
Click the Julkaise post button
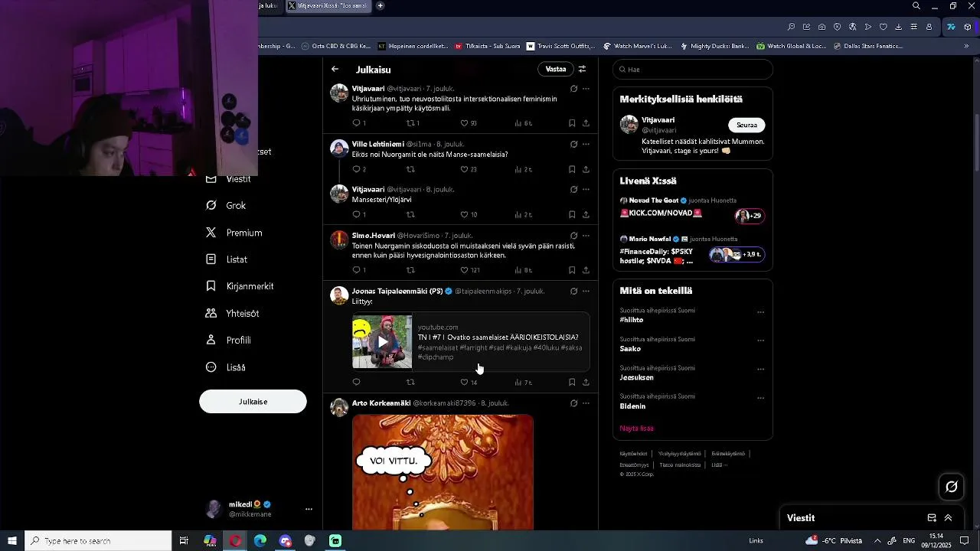tap(253, 402)
